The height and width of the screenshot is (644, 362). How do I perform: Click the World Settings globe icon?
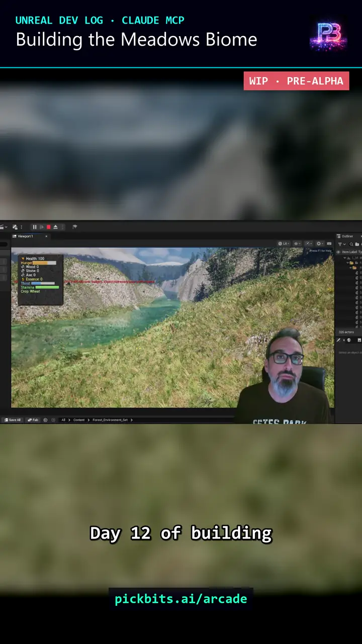coord(349,340)
